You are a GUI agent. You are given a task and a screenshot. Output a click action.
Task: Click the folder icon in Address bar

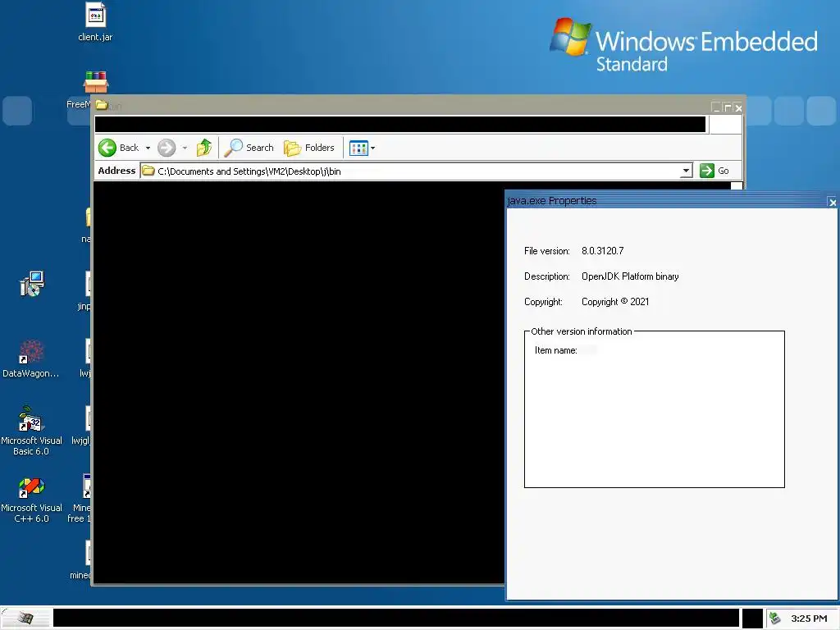[x=148, y=171]
